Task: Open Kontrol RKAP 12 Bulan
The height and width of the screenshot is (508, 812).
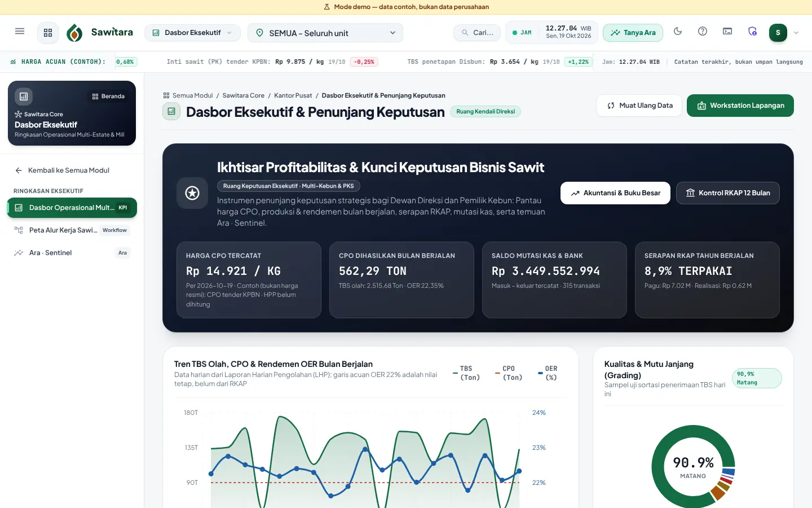Action: pos(728,193)
